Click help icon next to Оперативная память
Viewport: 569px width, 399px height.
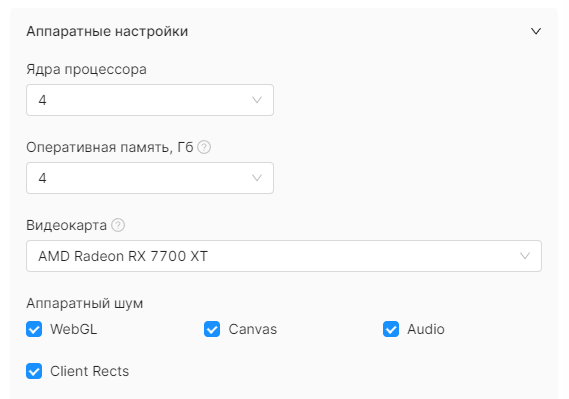[x=204, y=147]
